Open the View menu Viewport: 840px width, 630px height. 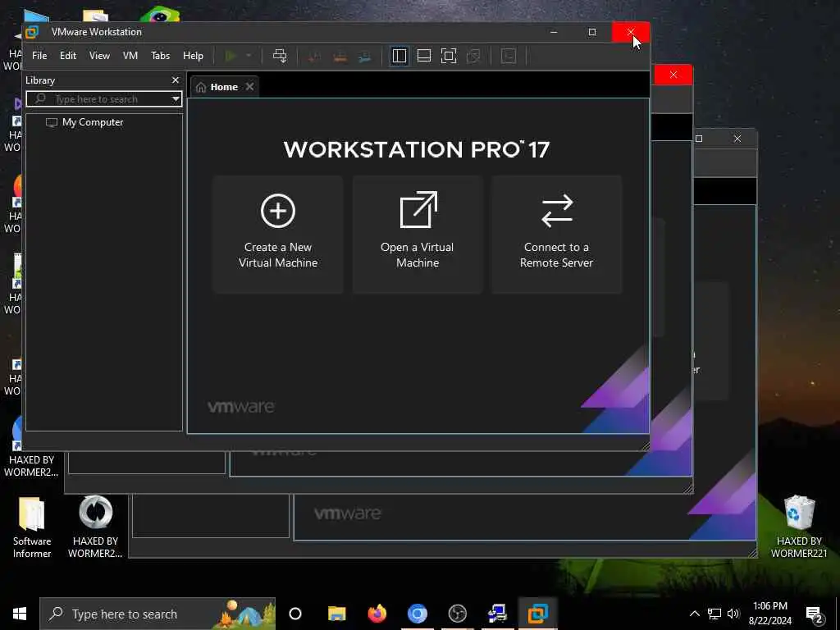pyautogui.click(x=99, y=56)
